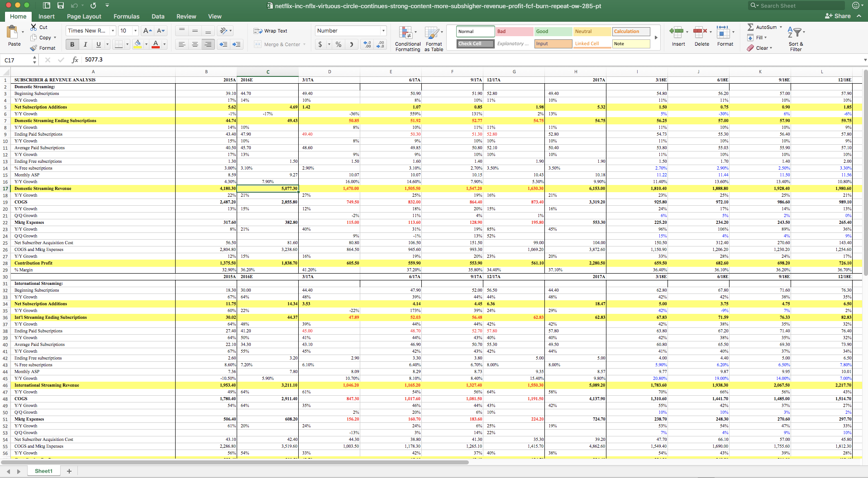Viewport: 868px width, 478px height.
Task: Switch to the Sheet1 tab
Action: point(43,471)
